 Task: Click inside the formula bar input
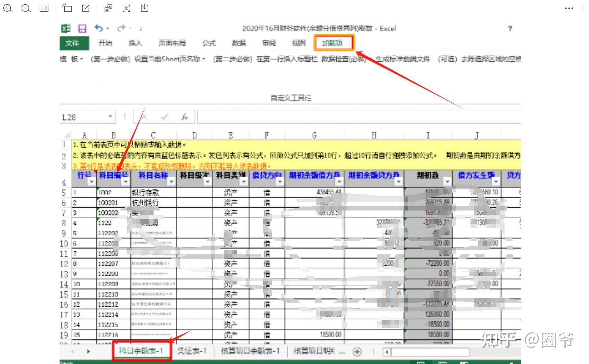(x=359, y=117)
